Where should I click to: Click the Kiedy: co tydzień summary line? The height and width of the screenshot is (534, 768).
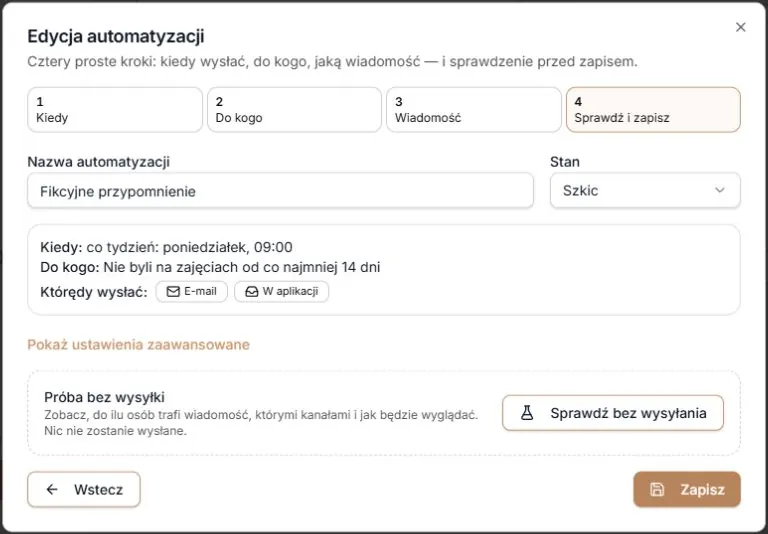click(x=166, y=247)
